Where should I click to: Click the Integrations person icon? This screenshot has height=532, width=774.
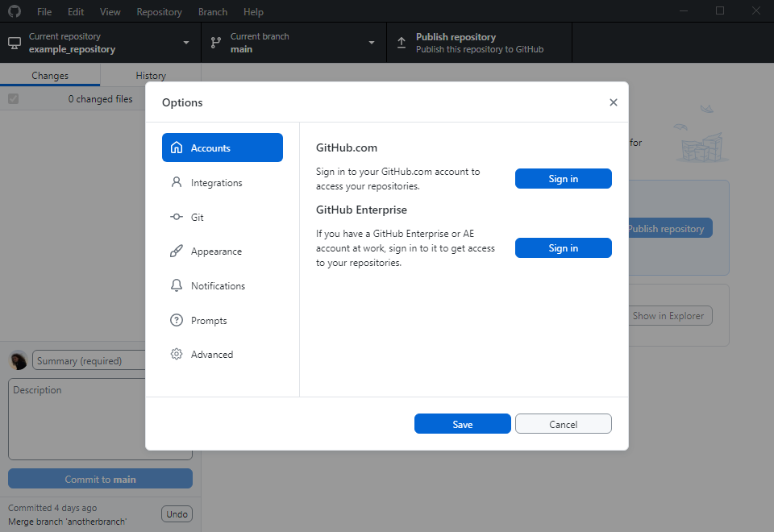click(177, 182)
